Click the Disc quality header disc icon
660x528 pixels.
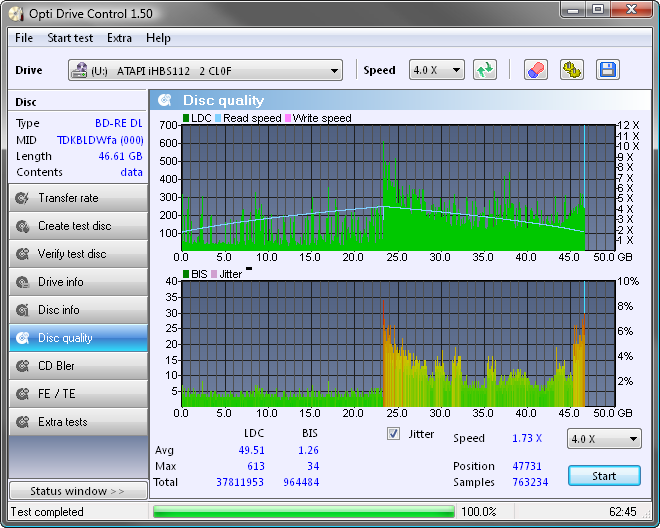tap(165, 100)
